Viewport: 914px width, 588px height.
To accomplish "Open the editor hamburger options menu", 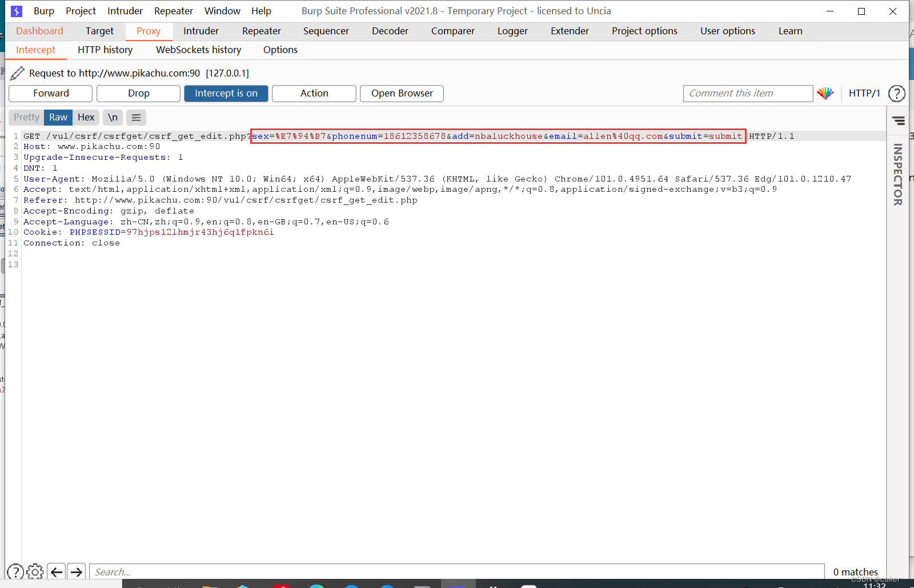I will click(136, 118).
